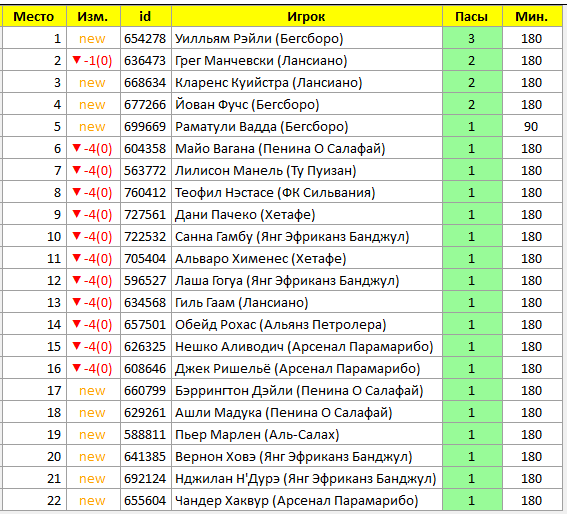
Task: Click the 90 minutes cell
Action: click(531, 127)
